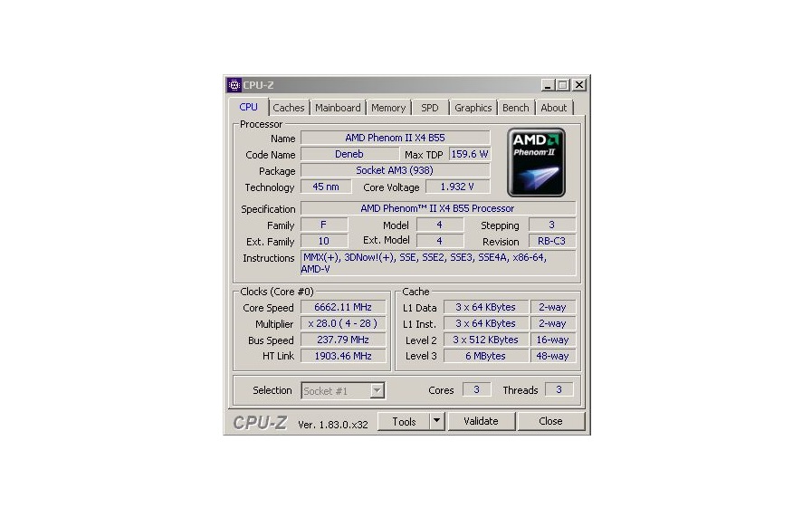Switch to the Memory tab
Image resolution: width=812 pixels, height=527 pixels.
388,108
